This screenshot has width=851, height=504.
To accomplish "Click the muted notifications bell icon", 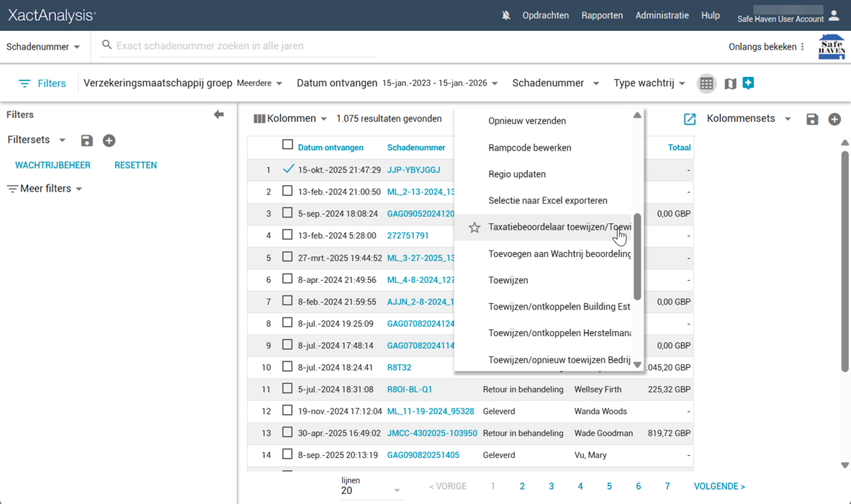I will (506, 15).
